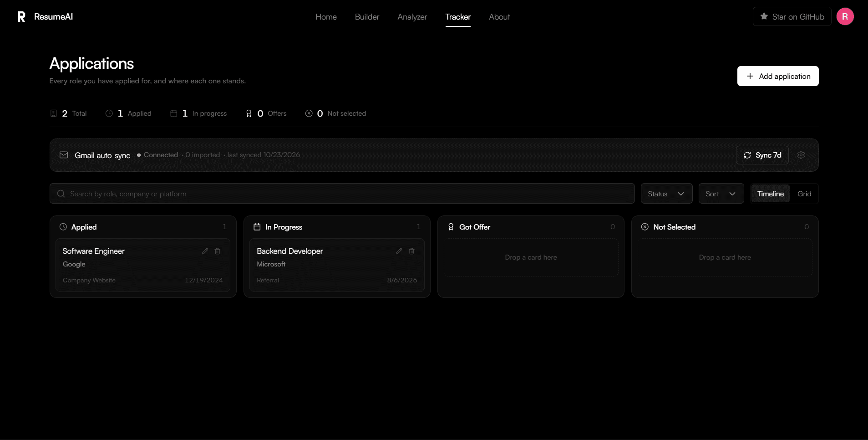This screenshot has width=868, height=440.
Task: Open Gmail auto-sync settings gear
Action: (801, 155)
